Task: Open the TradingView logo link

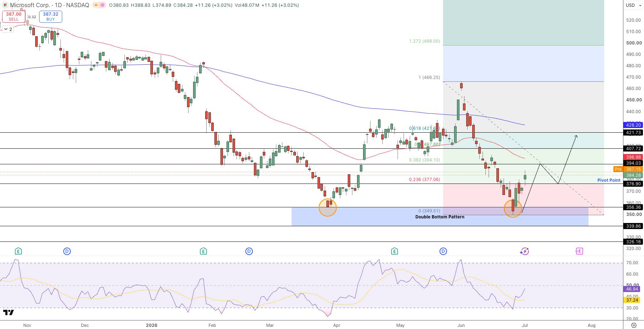Action: [9, 313]
